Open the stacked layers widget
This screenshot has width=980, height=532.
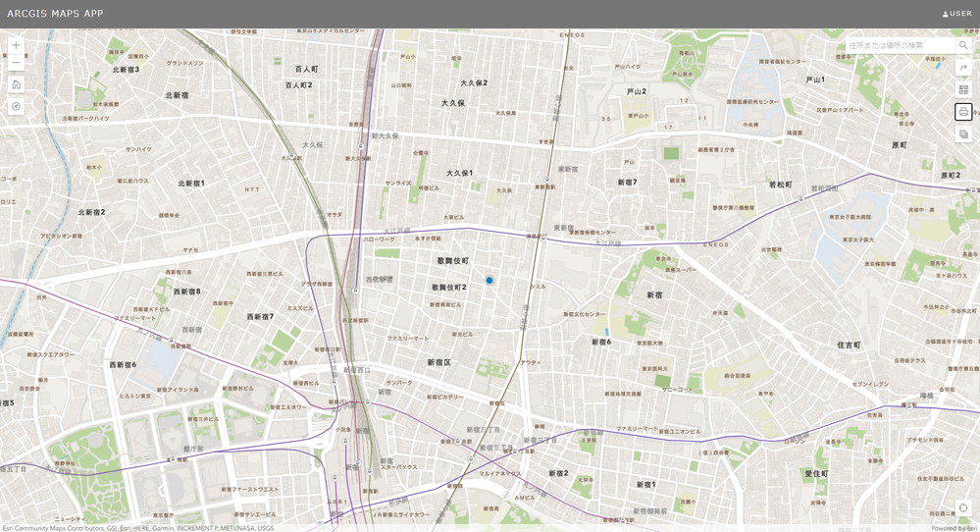point(963,133)
